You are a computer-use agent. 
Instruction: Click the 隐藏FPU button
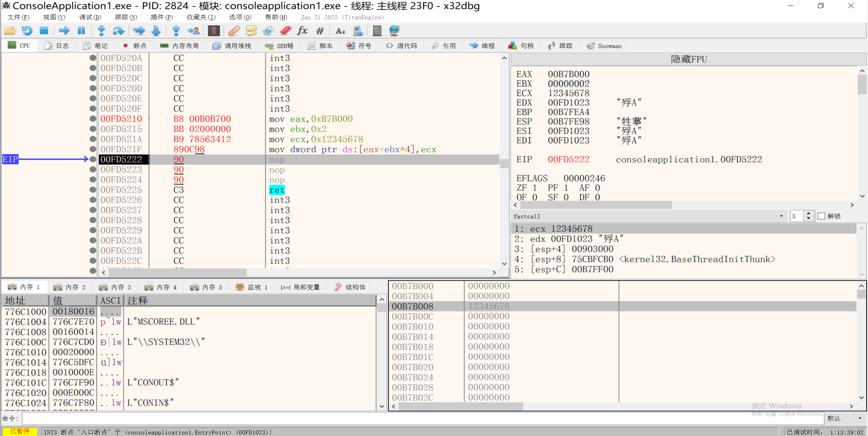(x=688, y=59)
